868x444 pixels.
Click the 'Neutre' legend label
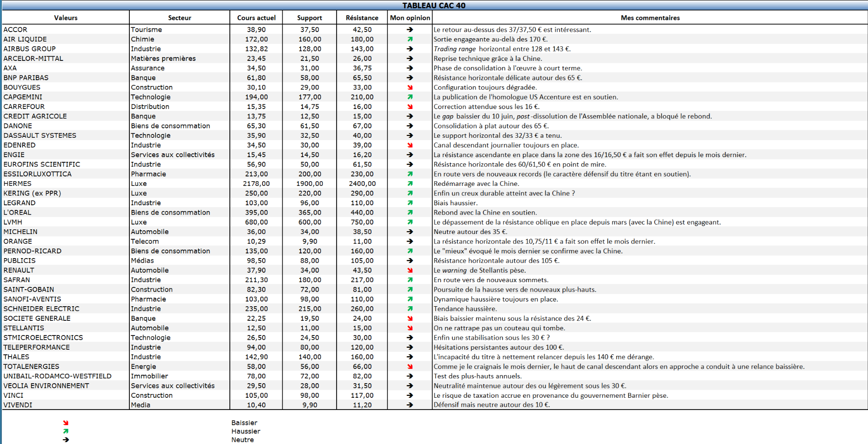[x=243, y=440]
